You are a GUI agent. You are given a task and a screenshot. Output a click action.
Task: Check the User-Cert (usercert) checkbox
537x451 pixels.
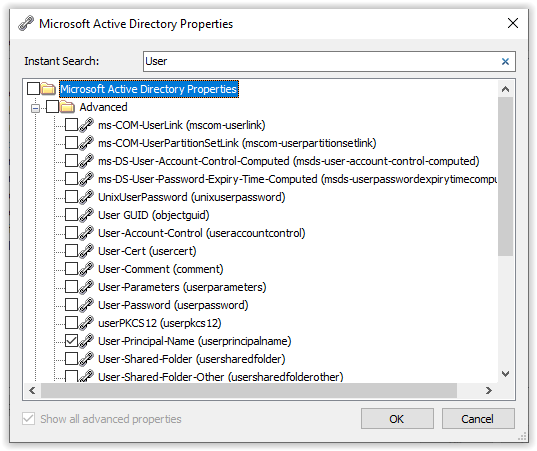coord(71,251)
